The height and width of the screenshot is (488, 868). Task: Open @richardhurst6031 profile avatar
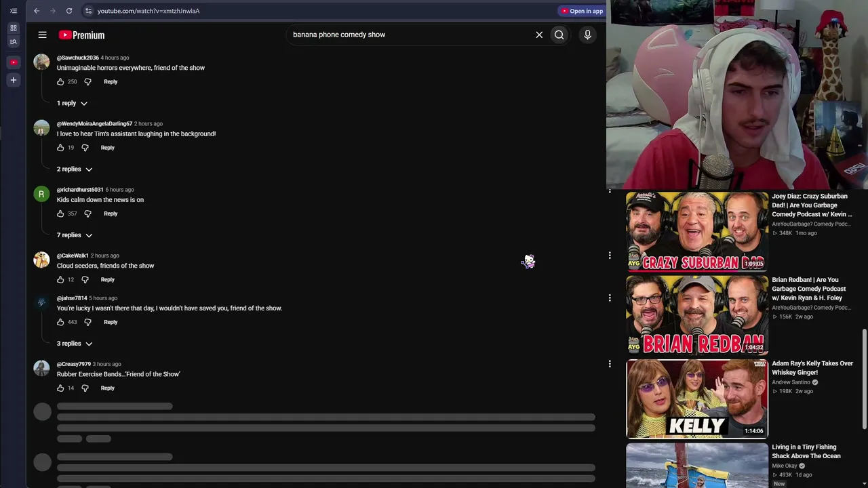41,195
